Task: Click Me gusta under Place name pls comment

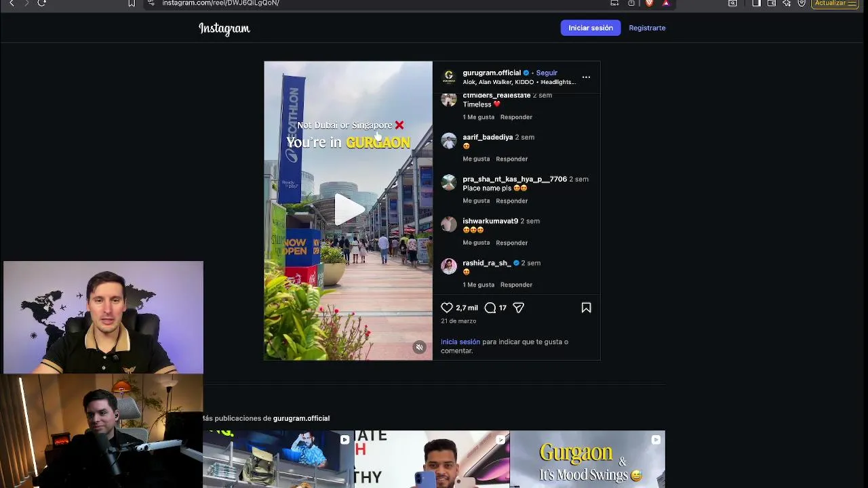Action: (x=476, y=201)
